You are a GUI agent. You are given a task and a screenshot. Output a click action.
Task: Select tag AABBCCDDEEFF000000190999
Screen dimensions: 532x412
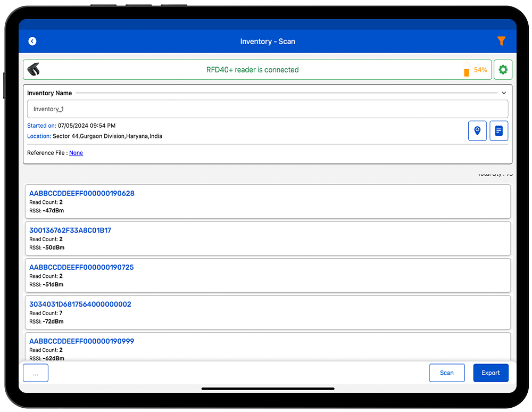click(81, 341)
